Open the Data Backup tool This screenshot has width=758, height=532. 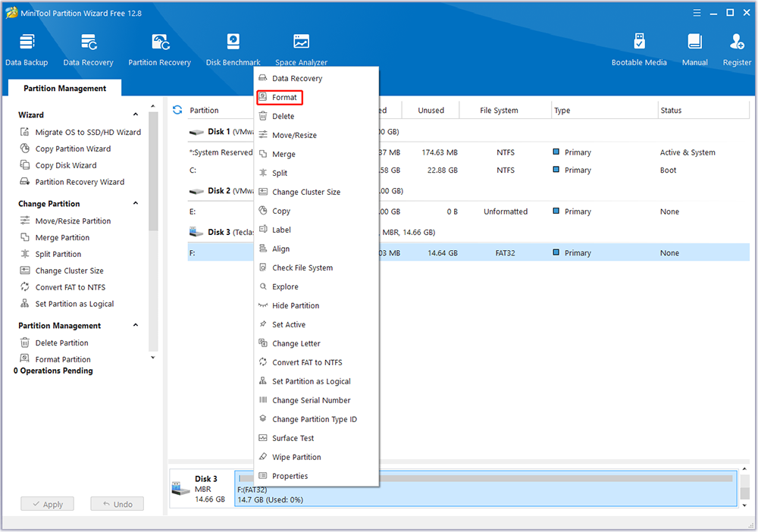pyautogui.click(x=27, y=49)
